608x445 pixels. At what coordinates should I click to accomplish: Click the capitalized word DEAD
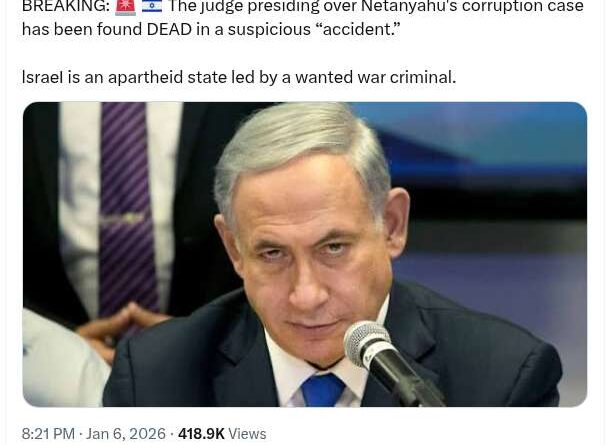169,29
